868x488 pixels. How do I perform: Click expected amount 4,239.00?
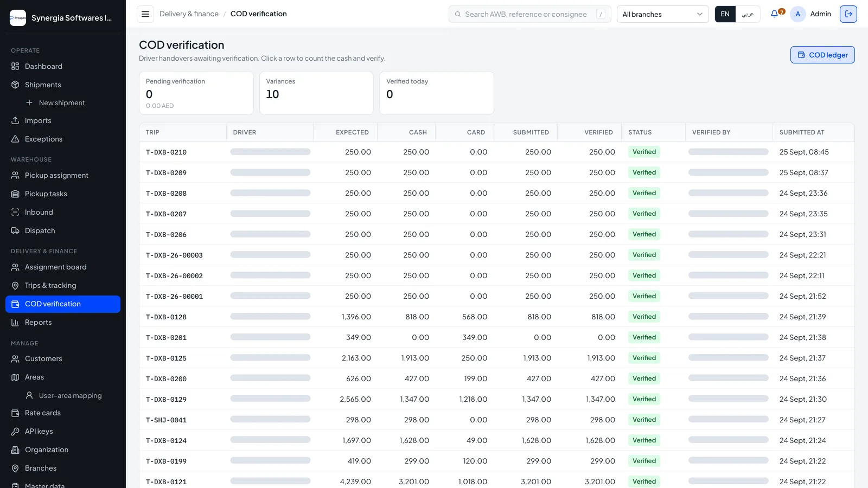click(x=355, y=481)
